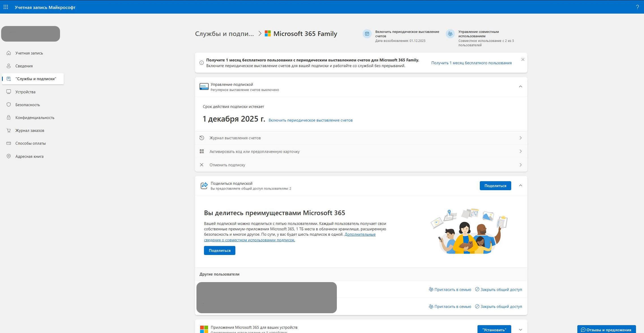Click Закрыть общий доступ for first user
Viewport: 644px width, 333px height.
[498, 289]
